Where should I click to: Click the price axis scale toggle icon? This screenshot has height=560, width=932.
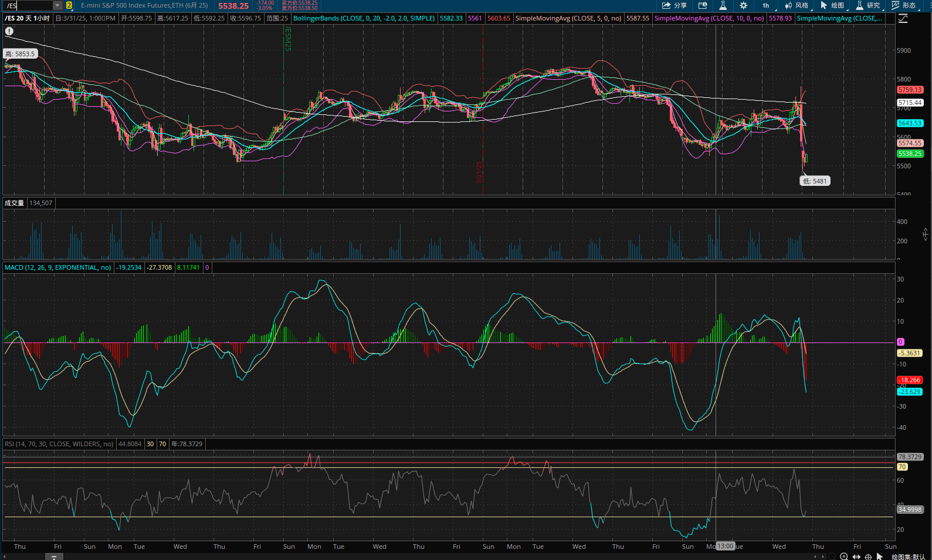pos(903,19)
